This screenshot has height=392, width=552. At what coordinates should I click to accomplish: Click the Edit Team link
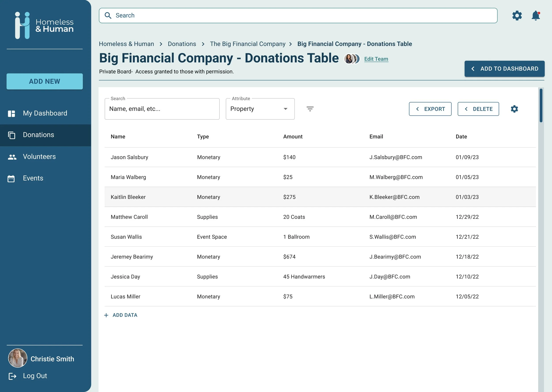[376, 59]
